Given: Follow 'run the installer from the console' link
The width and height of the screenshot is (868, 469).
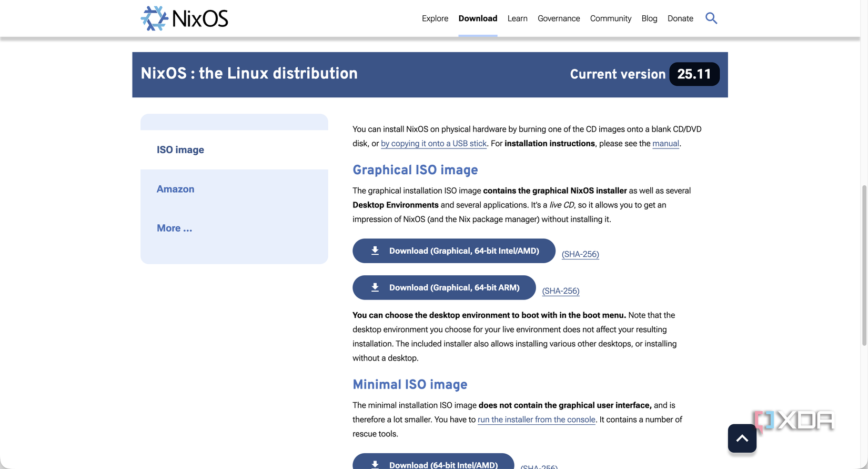Looking at the screenshot, I should point(537,420).
